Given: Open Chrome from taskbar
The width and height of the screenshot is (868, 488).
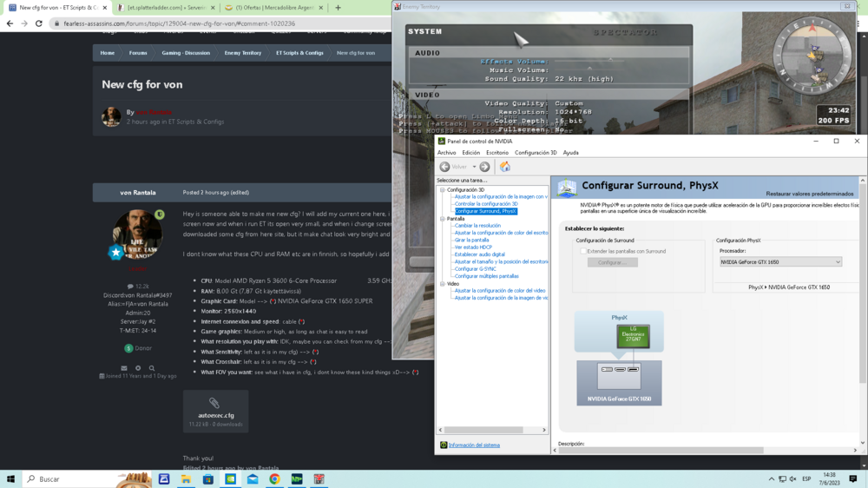Looking at the screenshot, I should click(x=274, y=479).
